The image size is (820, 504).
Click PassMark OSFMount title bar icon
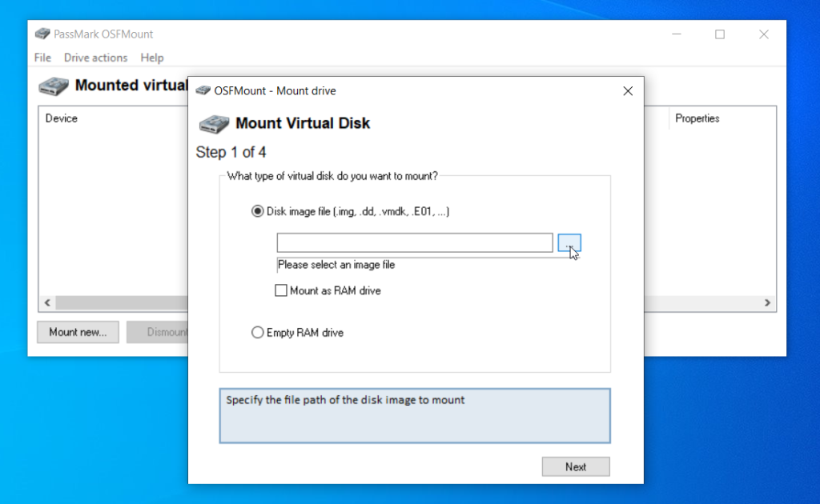point(42,34)
